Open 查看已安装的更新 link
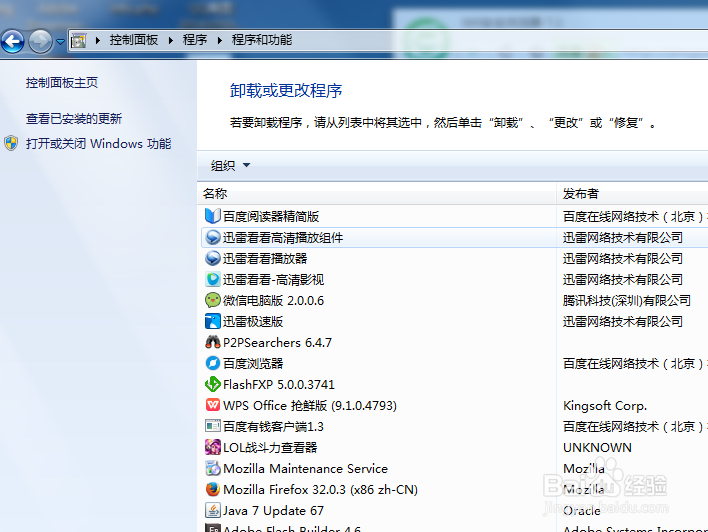708x532 pixels. tap(74, 119)
